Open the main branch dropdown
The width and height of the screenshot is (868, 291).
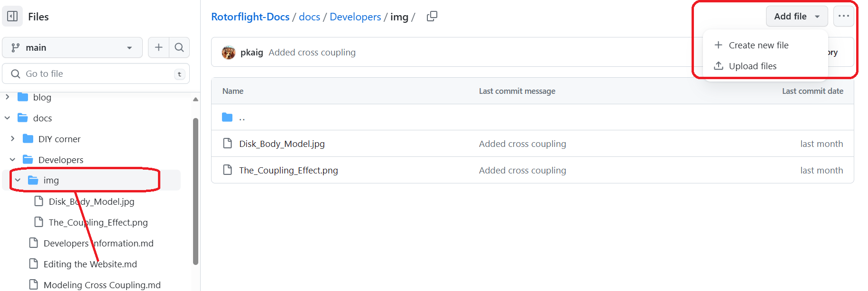pos(72,47)
